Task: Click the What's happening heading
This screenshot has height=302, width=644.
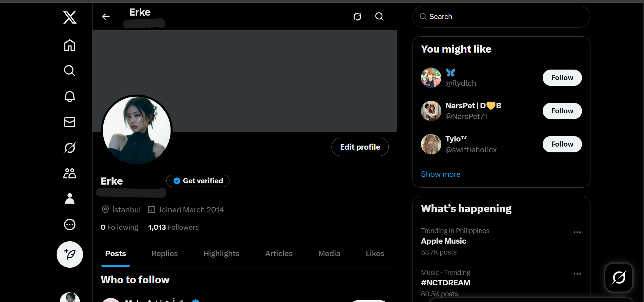Action: pyautogui.click(x=466, y=208)
